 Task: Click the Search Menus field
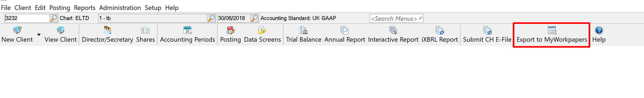tap(396, 18)
